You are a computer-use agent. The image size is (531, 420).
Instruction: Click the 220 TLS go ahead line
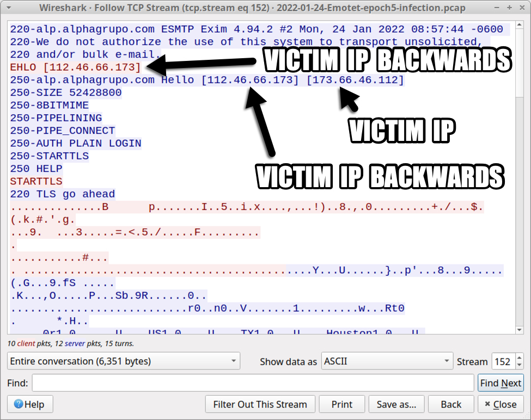tap(62, 194)
